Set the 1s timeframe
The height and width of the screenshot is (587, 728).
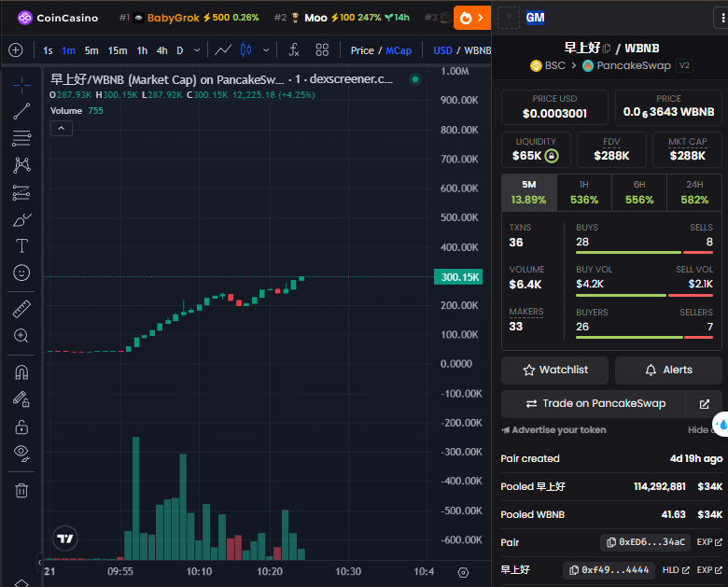pos(48,50)
